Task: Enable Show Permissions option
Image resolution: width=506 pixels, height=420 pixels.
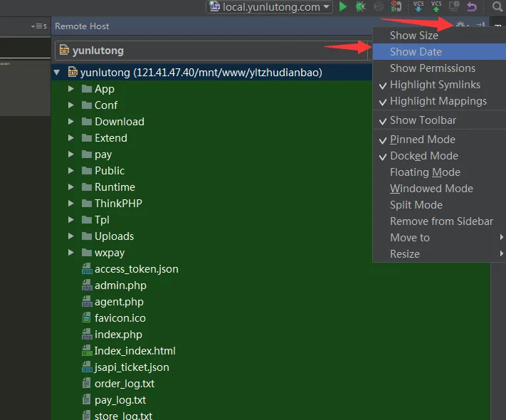Action: click(x=439, y=68)
